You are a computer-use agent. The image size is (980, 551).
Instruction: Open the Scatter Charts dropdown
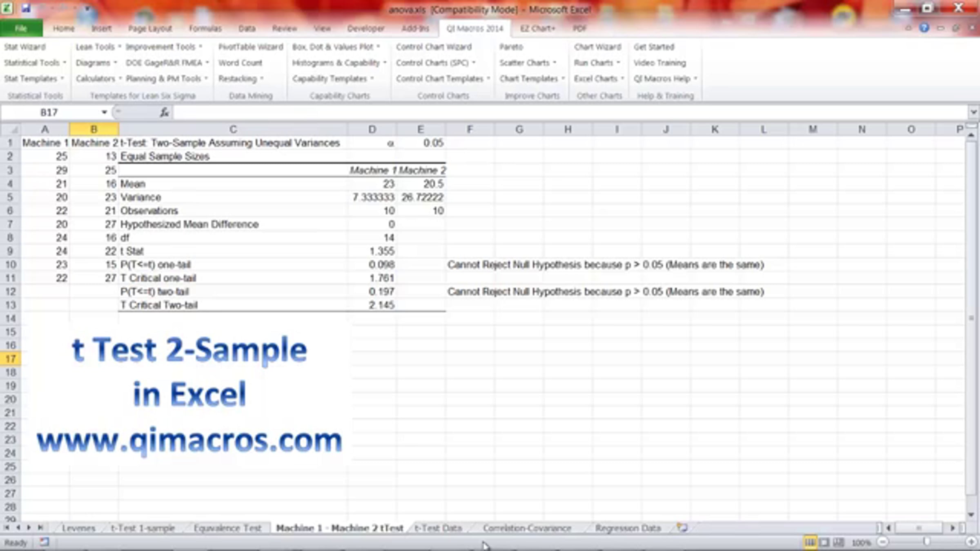[528, 63]
